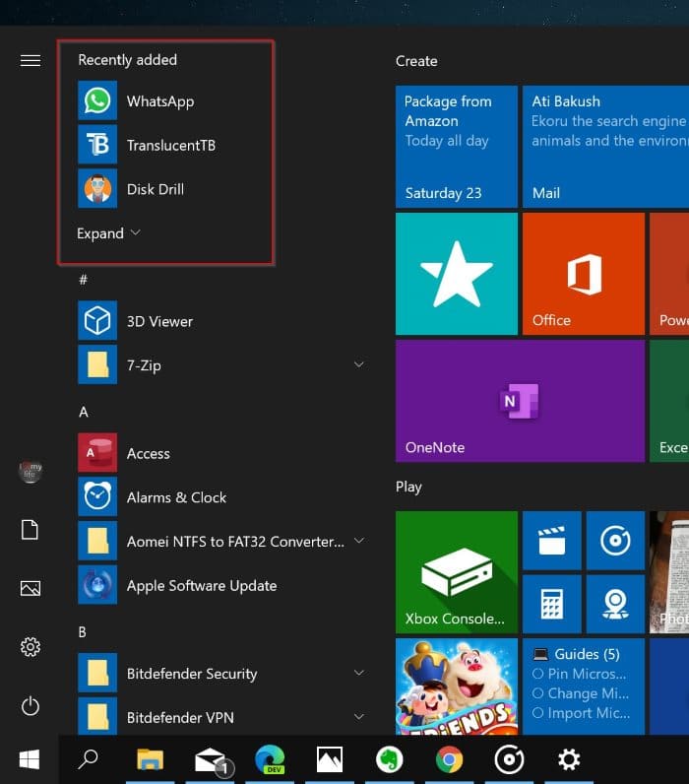Click the Power button icon

point(31,705)
